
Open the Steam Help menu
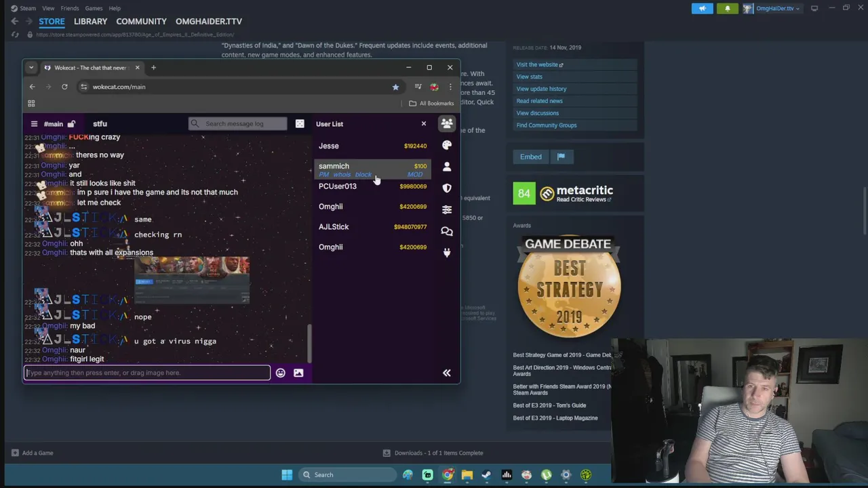click(115, 8)
